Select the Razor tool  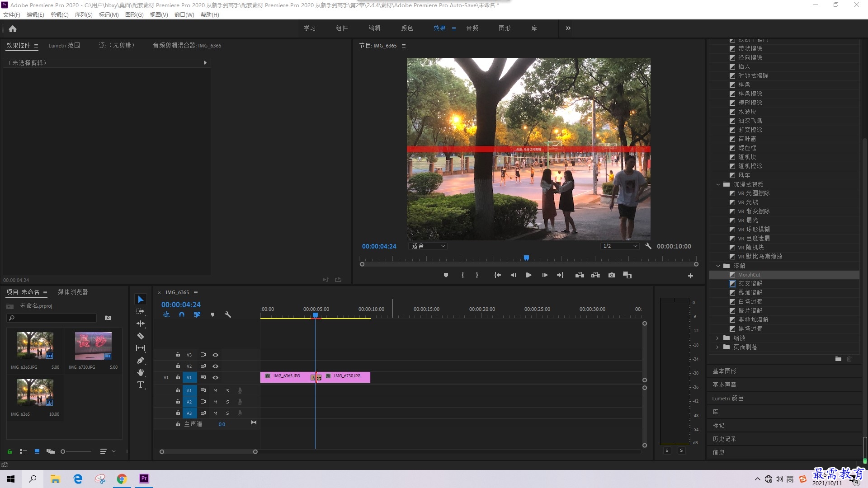coord(141,336)
